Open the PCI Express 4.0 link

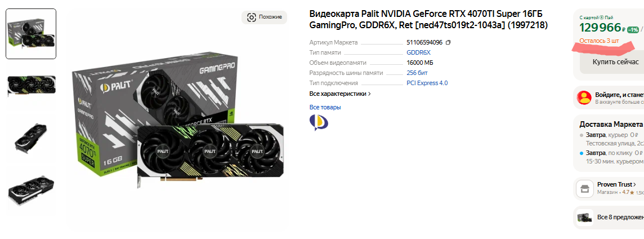[x=427, y=83]
